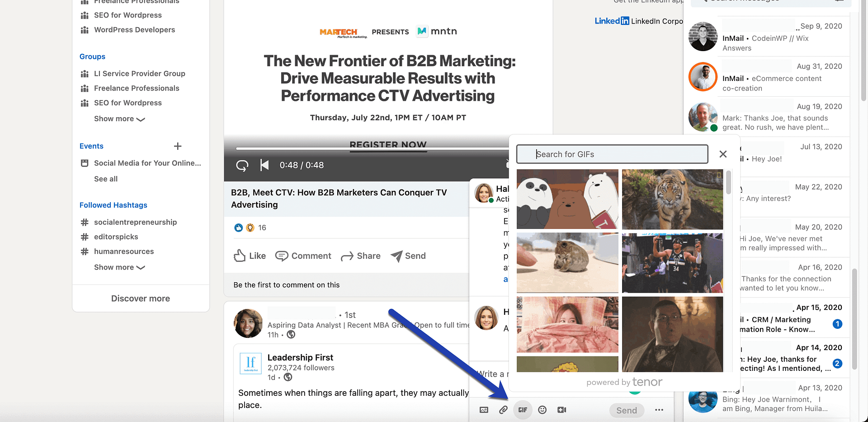Open the editorspicks hashtag link
The image size is (868, 422).
[x=116, y=237]
